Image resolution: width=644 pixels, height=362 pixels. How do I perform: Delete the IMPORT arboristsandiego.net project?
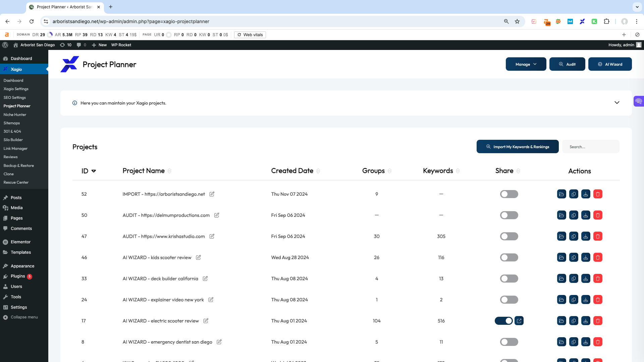click(598, 194)
